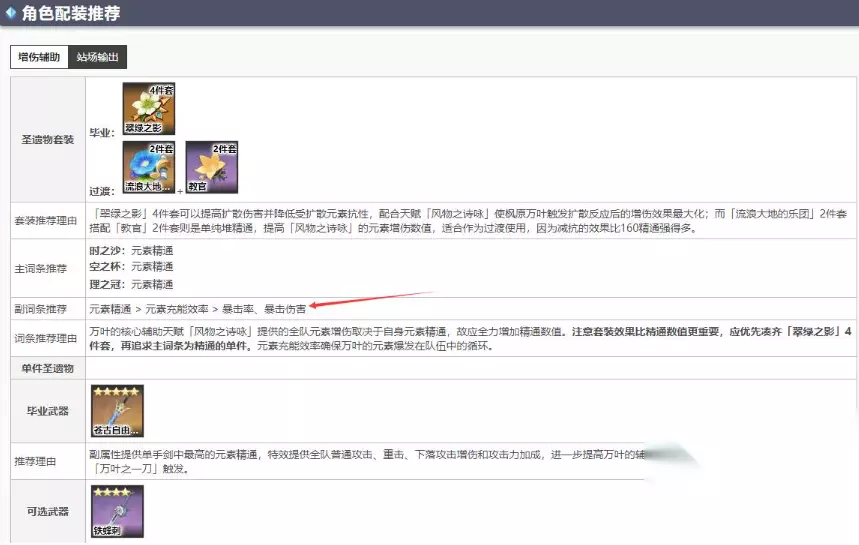Open the 流浪大地 2件套 artifact icon
The height and width of the screenshot is (545, 859).
point(148,167)
